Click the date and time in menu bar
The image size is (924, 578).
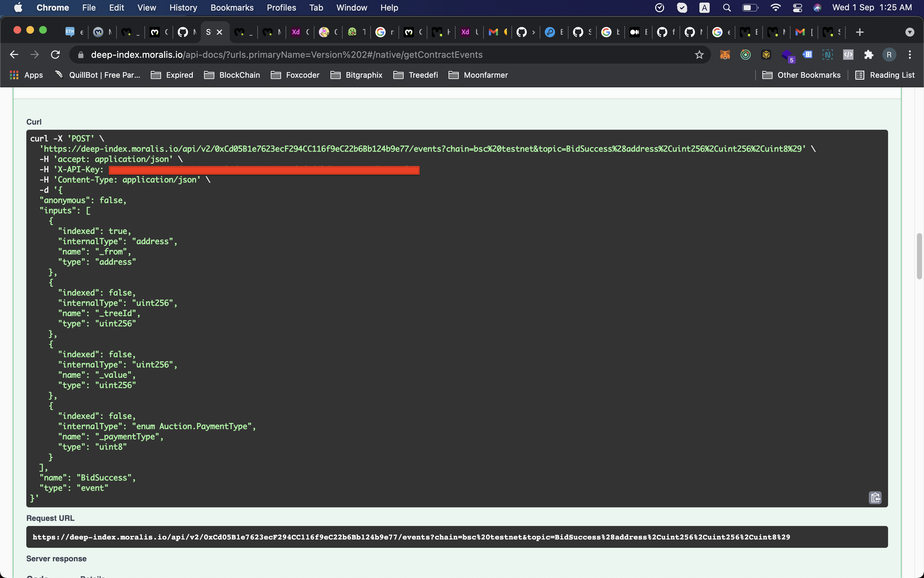pyautogui.click(x=872, y=8)
